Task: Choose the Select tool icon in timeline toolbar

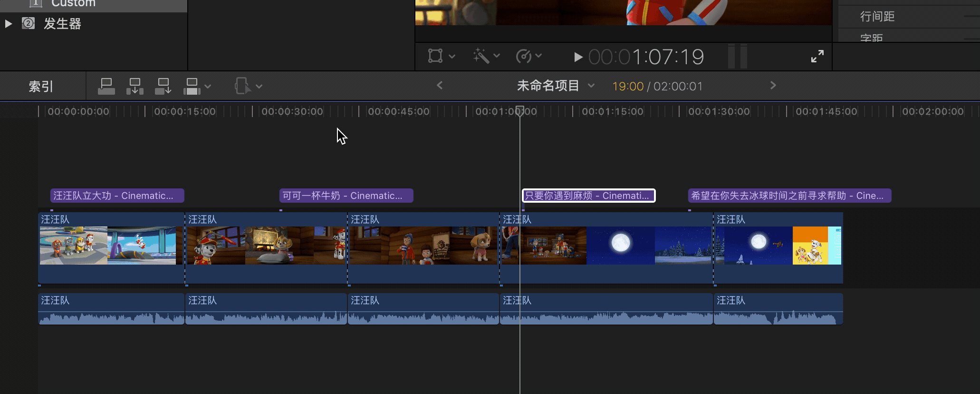Action: [x=243, y=86]
